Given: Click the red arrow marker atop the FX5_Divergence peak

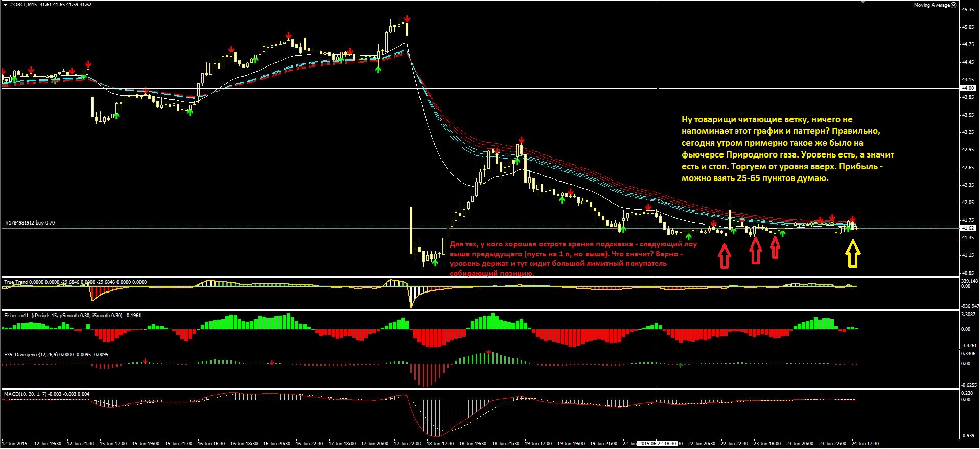Looking at the screenshot, I should coord(488,352).
